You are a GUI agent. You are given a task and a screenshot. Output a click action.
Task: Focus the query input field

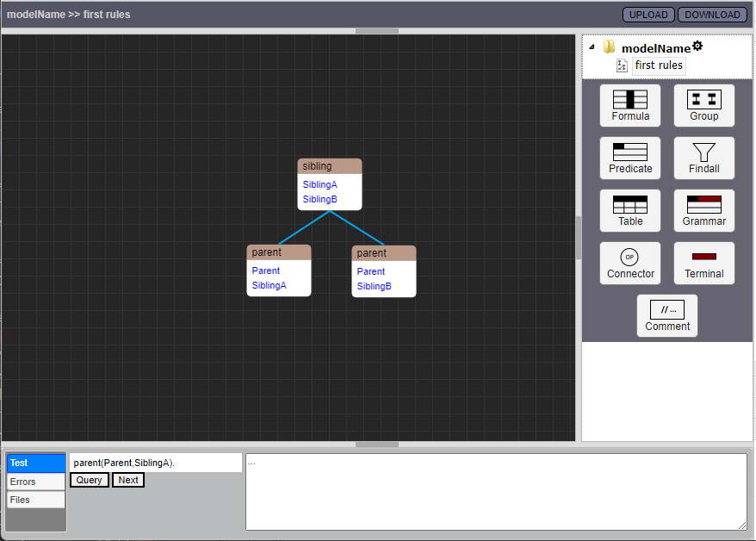(x=155, y=463)
